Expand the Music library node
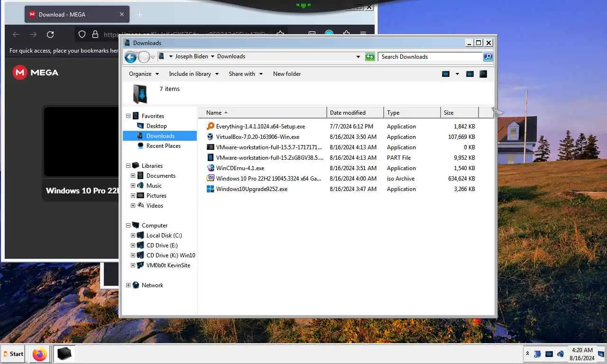607x364 pixels. (133, 186)
